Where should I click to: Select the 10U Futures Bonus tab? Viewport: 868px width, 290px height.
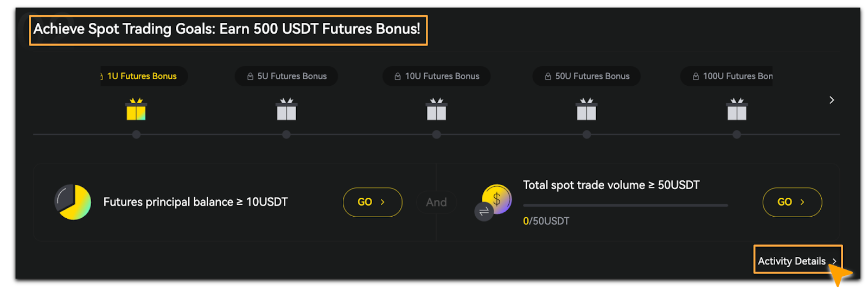pos(437,76)
